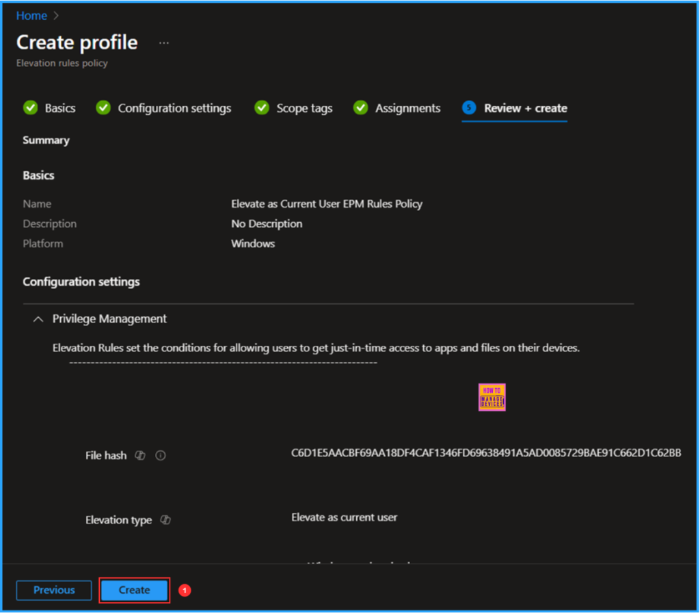Click the Create button
The width and height of the screenshot is (700, 613).
tap(134, 590)
